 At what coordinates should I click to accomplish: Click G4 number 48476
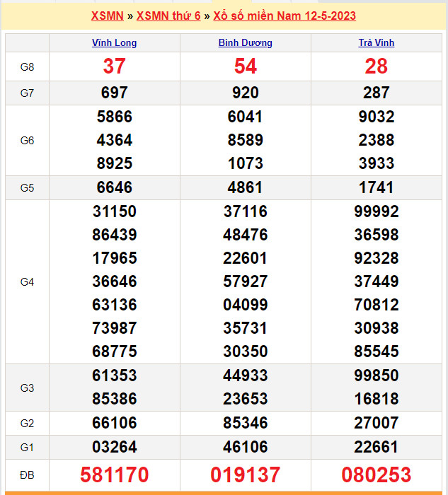pos(245,235)
